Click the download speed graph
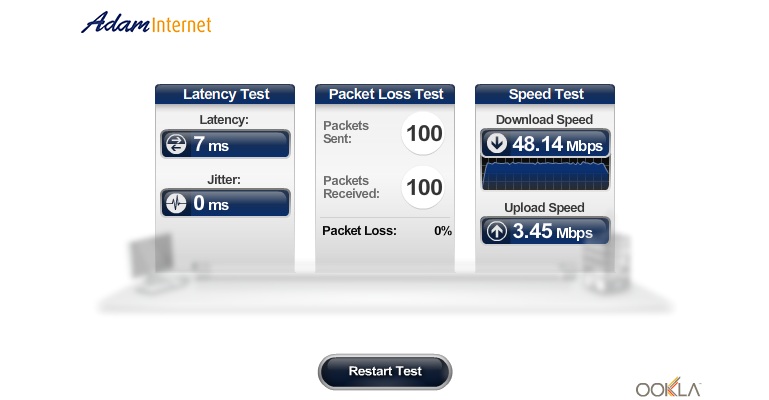769x400 pixels. [x=545, y=174]
